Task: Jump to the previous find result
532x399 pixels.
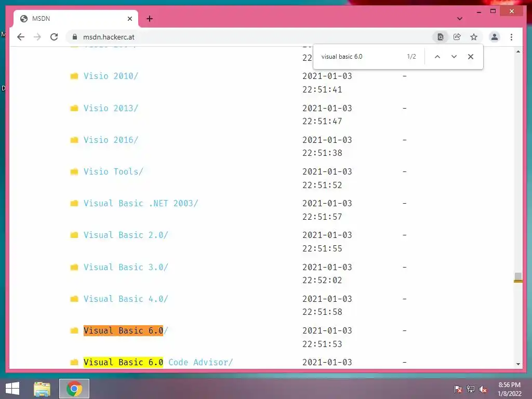Action: 437,57
